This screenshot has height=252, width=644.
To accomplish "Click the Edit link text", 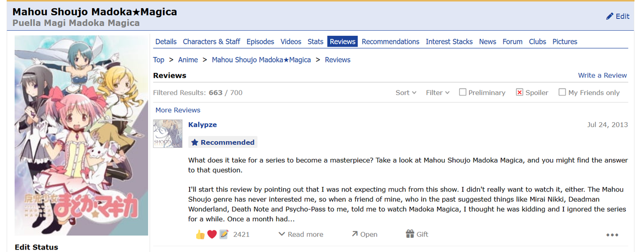I will pyautogui.click(x=622, y=16).
